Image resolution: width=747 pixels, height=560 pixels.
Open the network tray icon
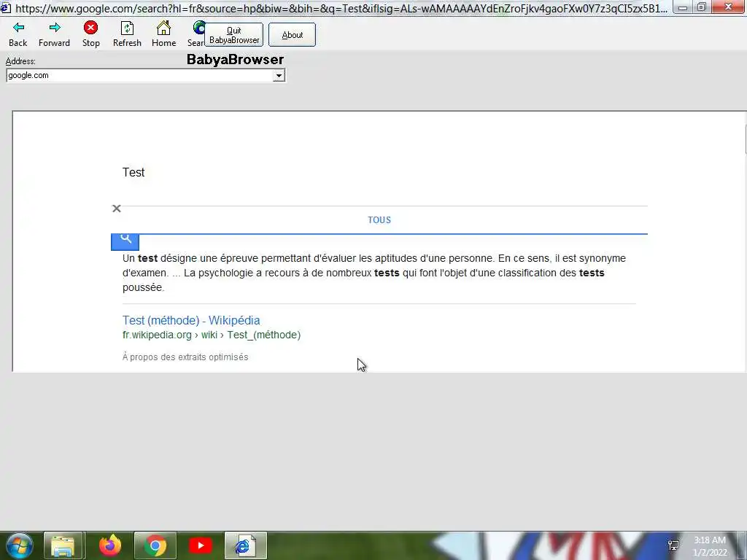pos(673,545)
